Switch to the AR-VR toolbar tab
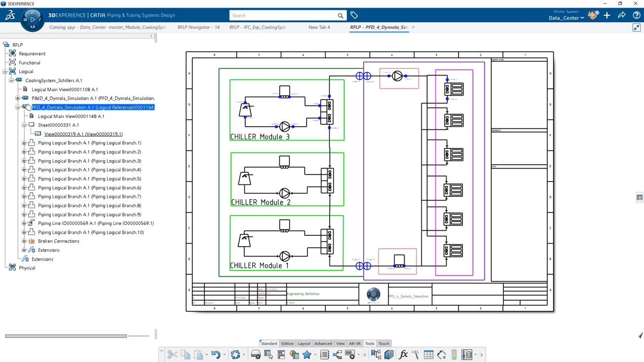 (355, 344)
